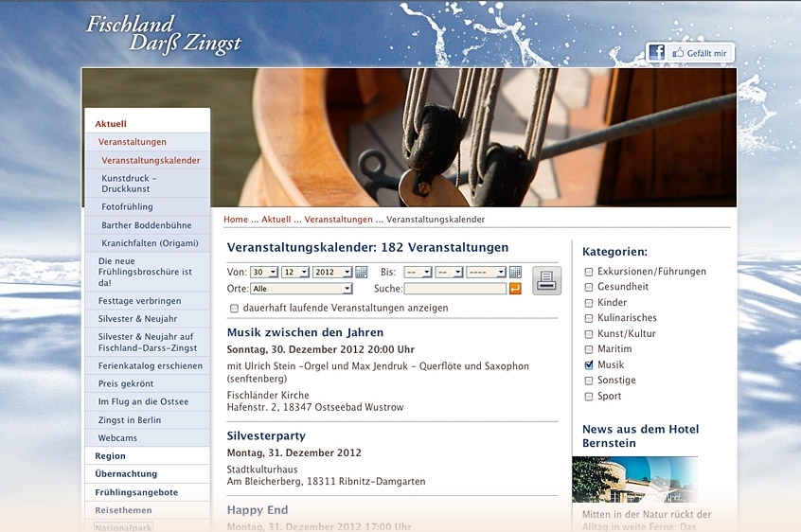Check the Kunst/Kultur category
Image resolution: width=801 pixels, height=532 pixels.
coord(589,334)
